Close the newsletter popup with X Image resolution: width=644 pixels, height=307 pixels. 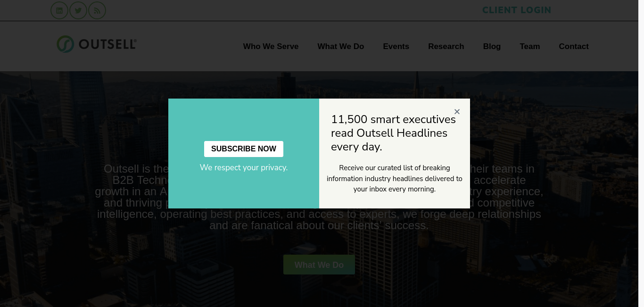coord(457,112)
